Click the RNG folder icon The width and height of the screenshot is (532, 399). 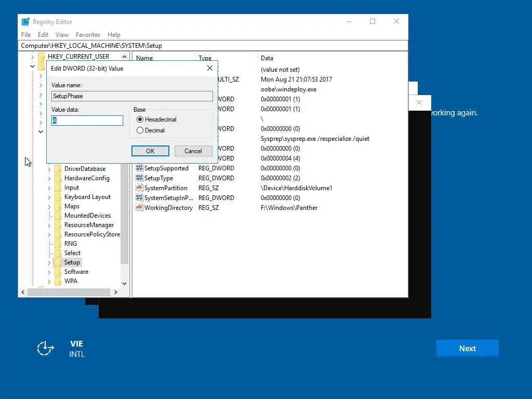pyautogui.click(x=58, y=243)
